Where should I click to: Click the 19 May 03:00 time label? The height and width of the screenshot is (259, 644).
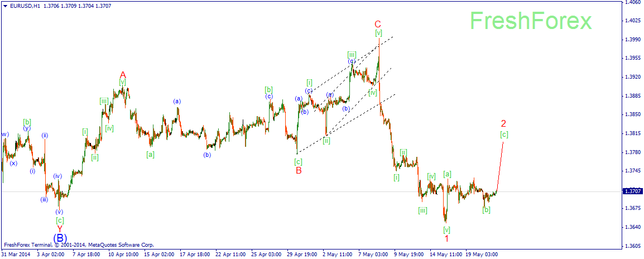tap(482, 254)
